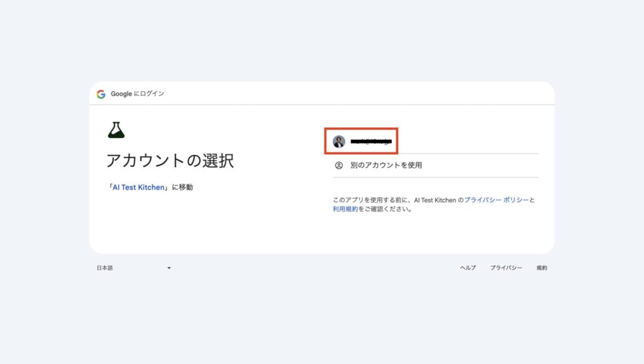This screenshot has width=644, height=364.
Task: Click the Google G logo
Action: [101, 93]
